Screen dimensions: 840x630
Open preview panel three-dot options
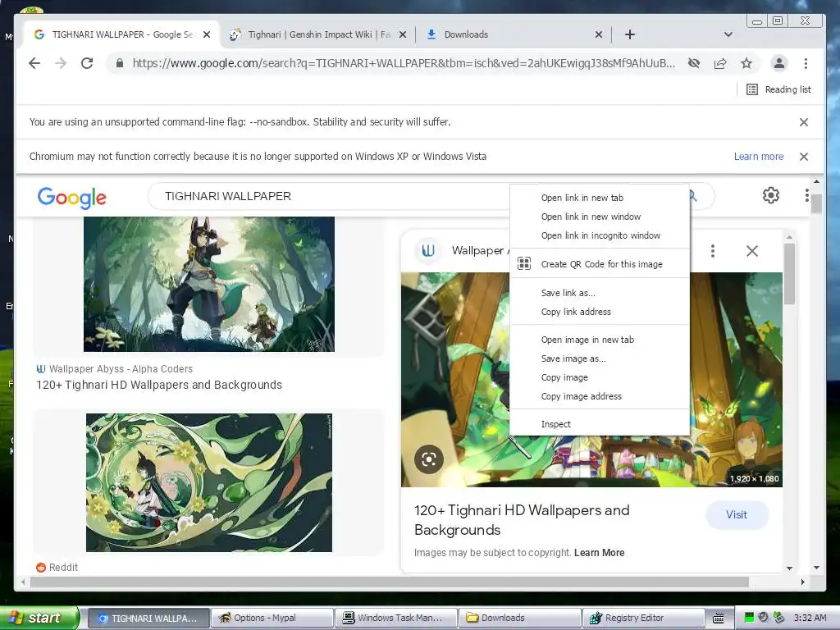pos(713,251)
